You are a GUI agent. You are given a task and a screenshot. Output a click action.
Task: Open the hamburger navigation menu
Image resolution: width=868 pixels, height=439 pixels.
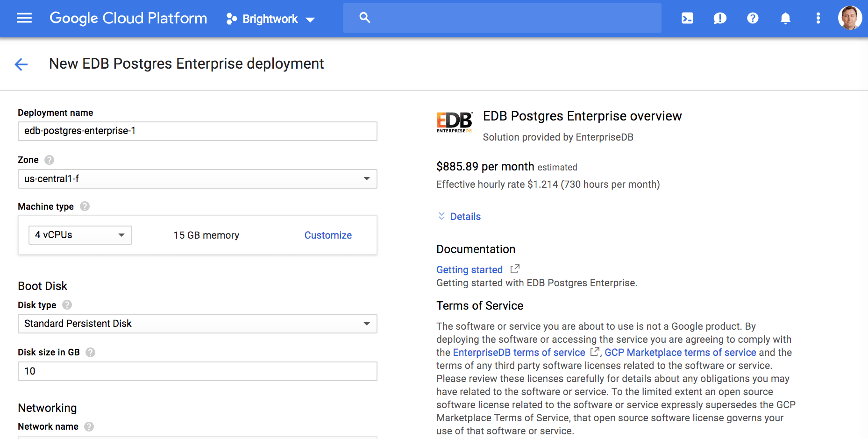pos(24,18)
